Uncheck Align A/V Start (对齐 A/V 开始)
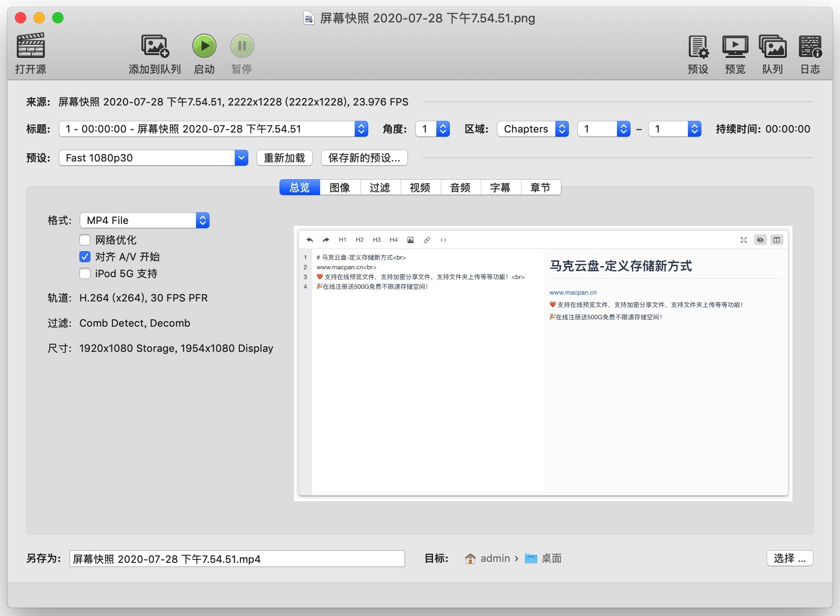Screen dimensions: 840x616 point(85,257)
